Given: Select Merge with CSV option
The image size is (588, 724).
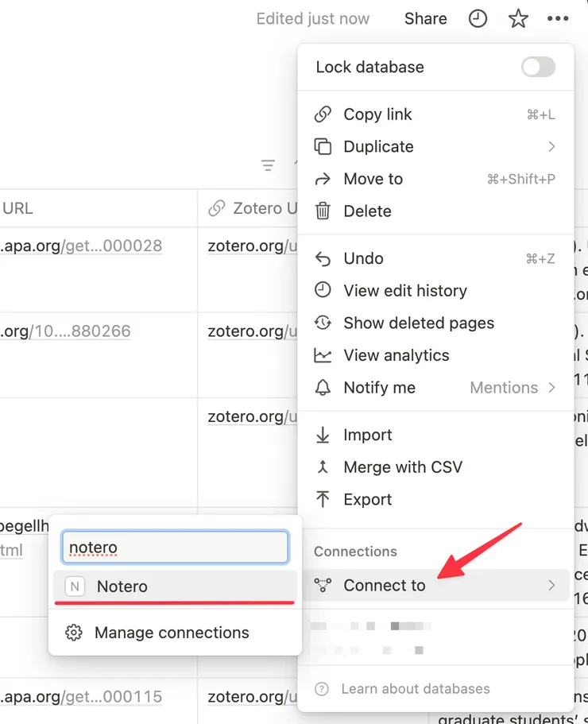Looking at the screenshot, I should [402, 467].
